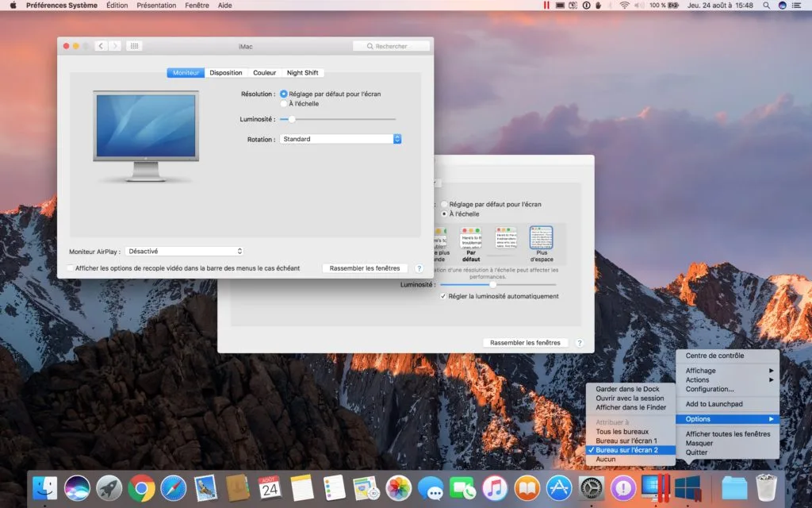
Task: Click 'Rassembler les fenêtres' button
Action: [x=365, y=267]
